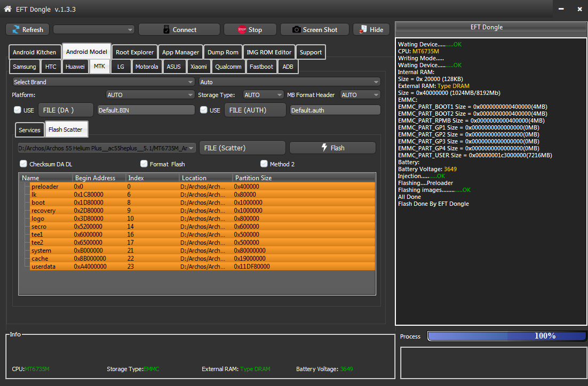Open the Support tab
Screen dimensions: 588x386
coord(311,52)
